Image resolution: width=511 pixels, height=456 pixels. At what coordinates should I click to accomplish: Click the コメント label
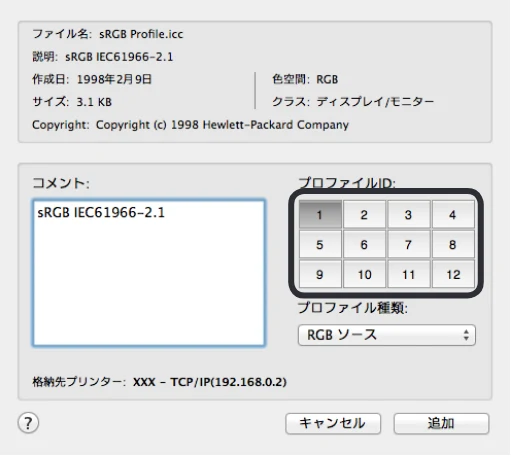pyautogui.click(x=61, y=183)
